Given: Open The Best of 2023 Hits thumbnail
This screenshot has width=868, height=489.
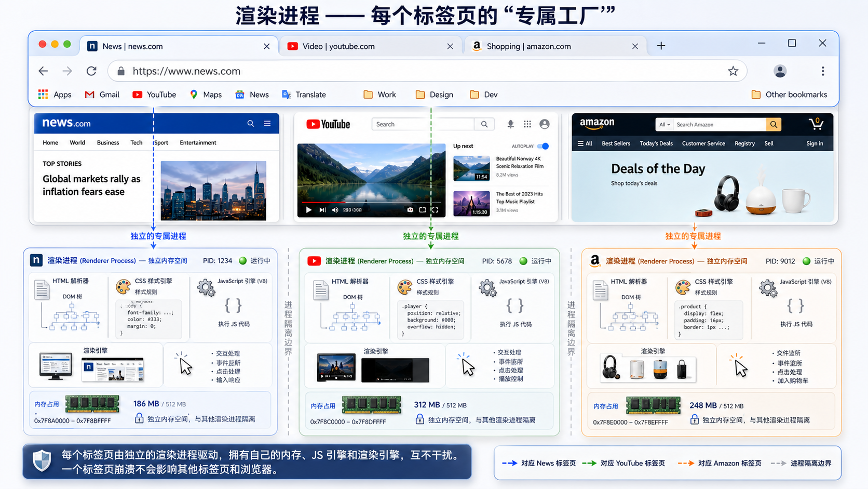Looking at the screenshot, I should (x=471, y=203).
